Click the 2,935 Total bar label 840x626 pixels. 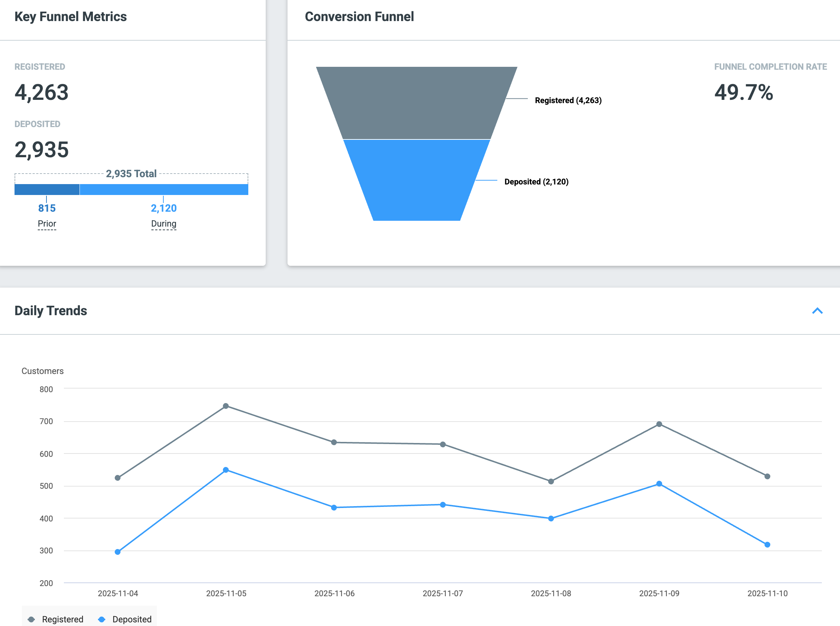pyautogui.click(x=131, y=174)
